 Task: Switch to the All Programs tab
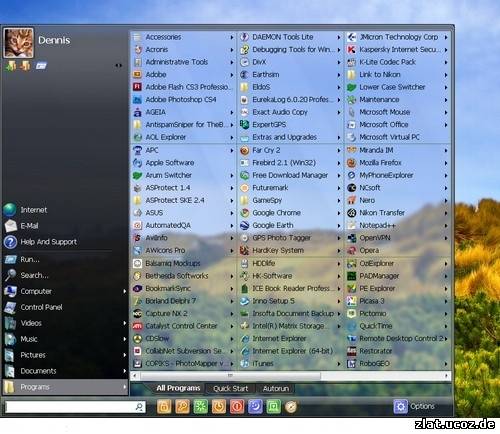tap(178, 388)
